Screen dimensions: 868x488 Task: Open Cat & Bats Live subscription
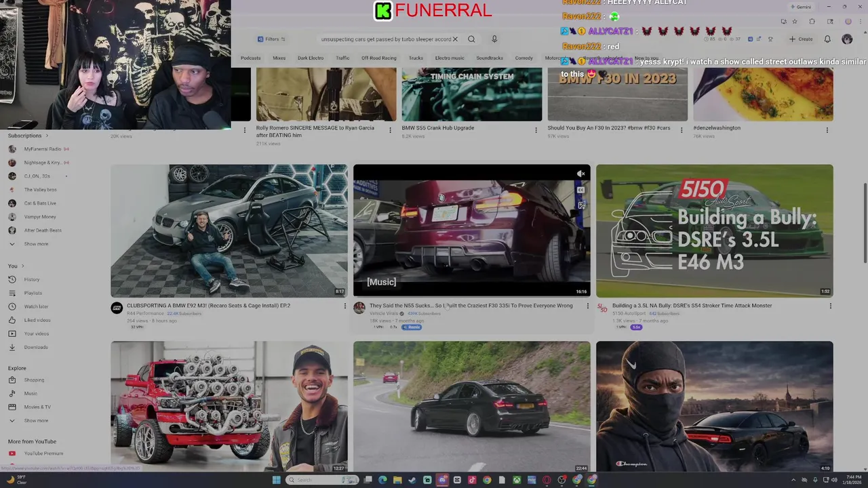tap(40, 203)
